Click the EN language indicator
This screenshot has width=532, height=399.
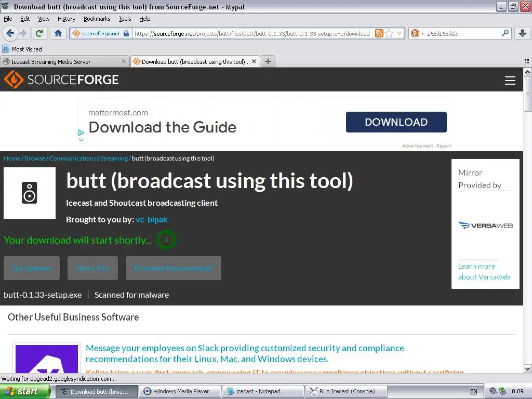pos(474,391)
